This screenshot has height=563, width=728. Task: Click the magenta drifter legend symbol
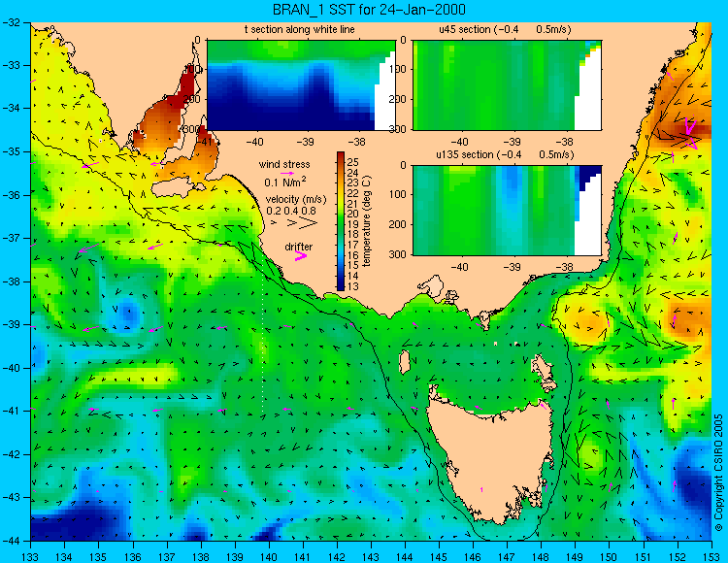point(301,256)
